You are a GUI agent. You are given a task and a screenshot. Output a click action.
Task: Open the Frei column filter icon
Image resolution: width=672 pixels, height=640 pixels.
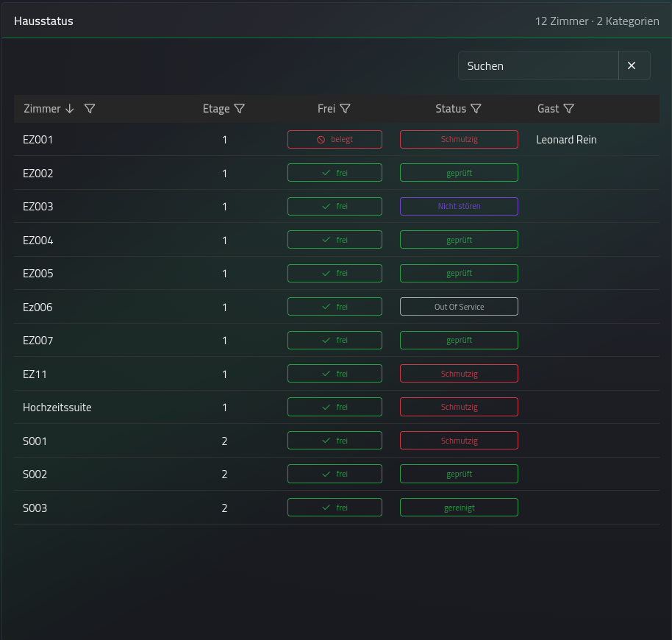pyautogui.click(x=345, y=109)
